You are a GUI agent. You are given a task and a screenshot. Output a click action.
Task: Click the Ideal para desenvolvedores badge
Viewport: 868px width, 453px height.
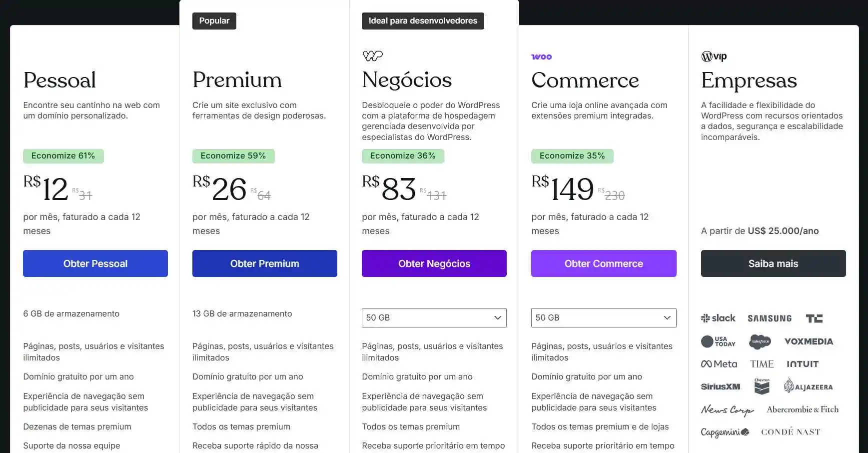pyautogui.click(x=422, y=20)
